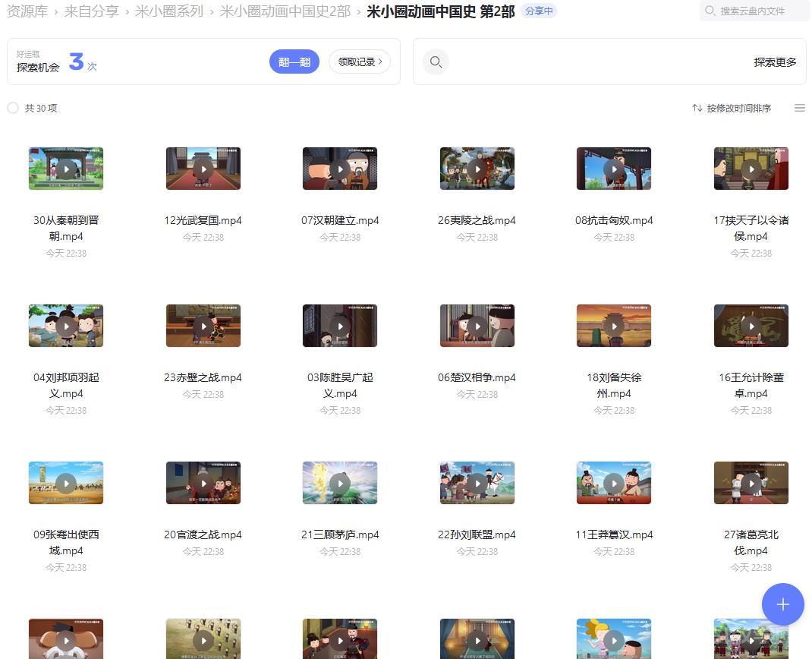Image resolution: width=812 pixels, height=659 pixels.
Task: Navigate to 资源库 in the breadcrumb
Action: [27, 11]
